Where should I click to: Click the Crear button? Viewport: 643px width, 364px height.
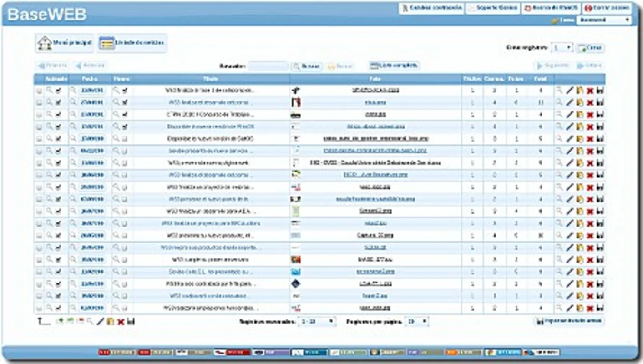[590, 47]
